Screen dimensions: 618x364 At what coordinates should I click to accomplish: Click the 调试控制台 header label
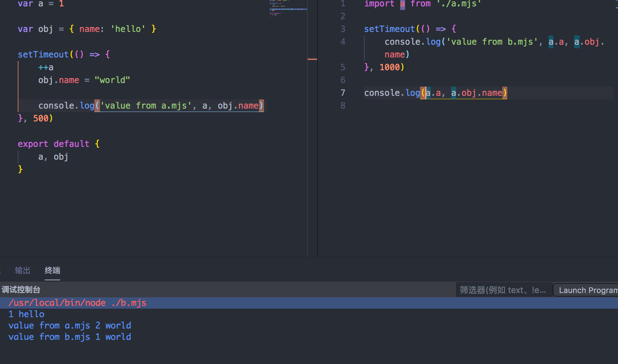pyautogui.click(x=21, y=289)
